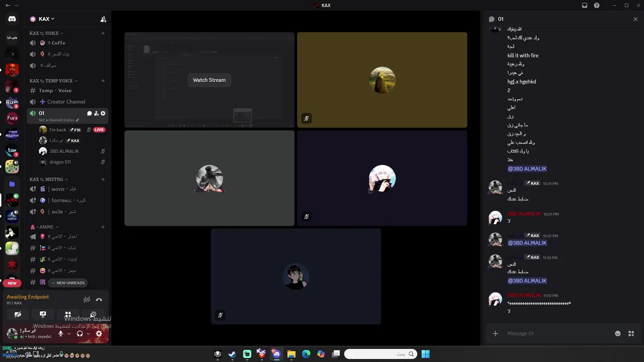Share your screen button in voice panel
The width and height of the screenshot is (644, 362).
(x=43, y=314)
